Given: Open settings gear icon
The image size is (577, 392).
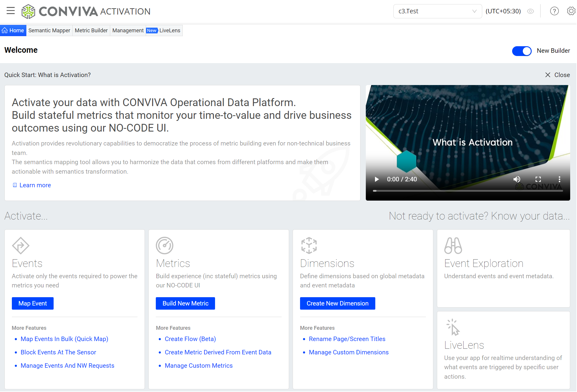Looking at the screenshot, I should pyautogui.click(x=571, y=11).
